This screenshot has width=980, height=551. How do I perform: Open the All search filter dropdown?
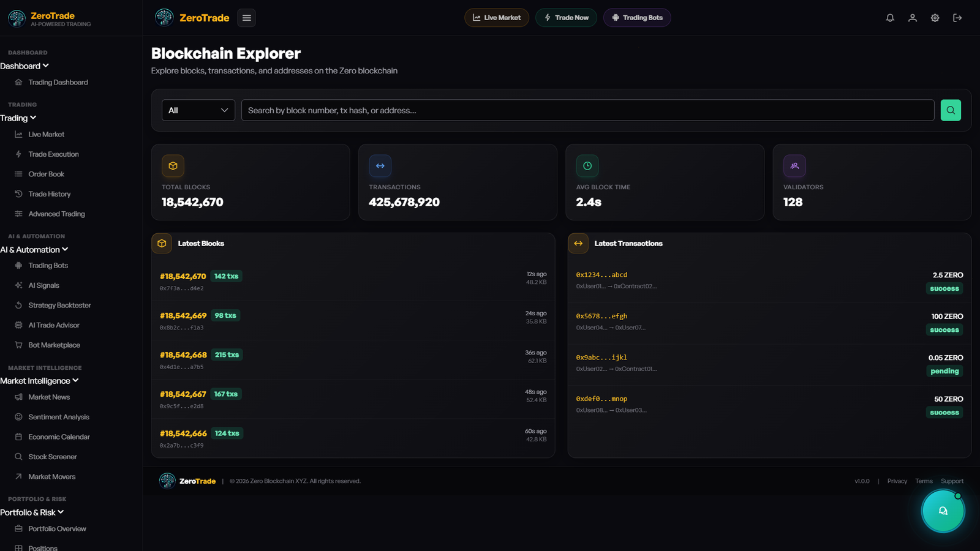198,110
